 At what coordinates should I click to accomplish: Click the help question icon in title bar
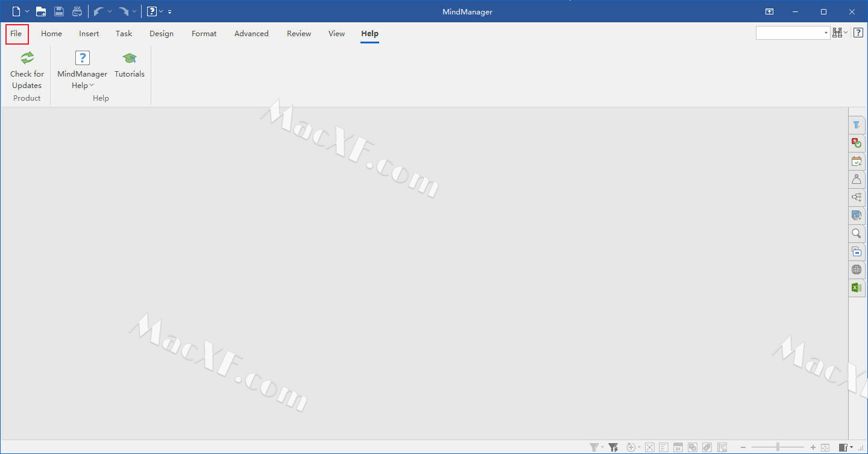tap(152, 11)
